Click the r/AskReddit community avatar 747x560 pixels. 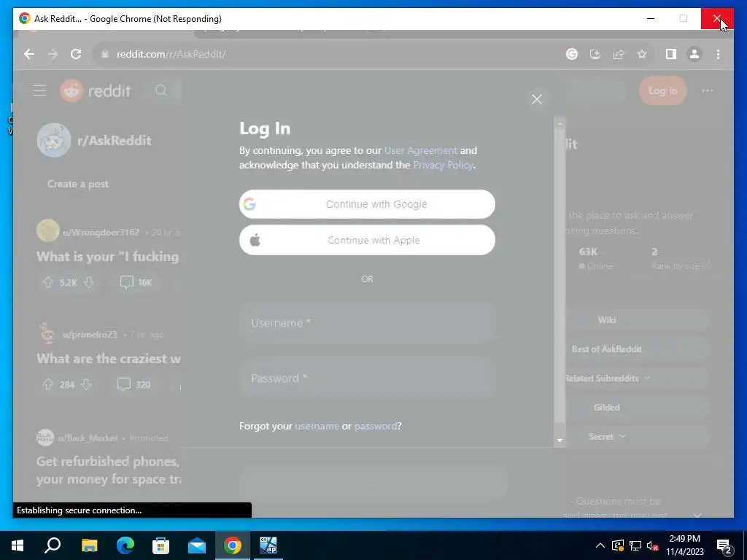pyautogui.click(x=54, y=140)
